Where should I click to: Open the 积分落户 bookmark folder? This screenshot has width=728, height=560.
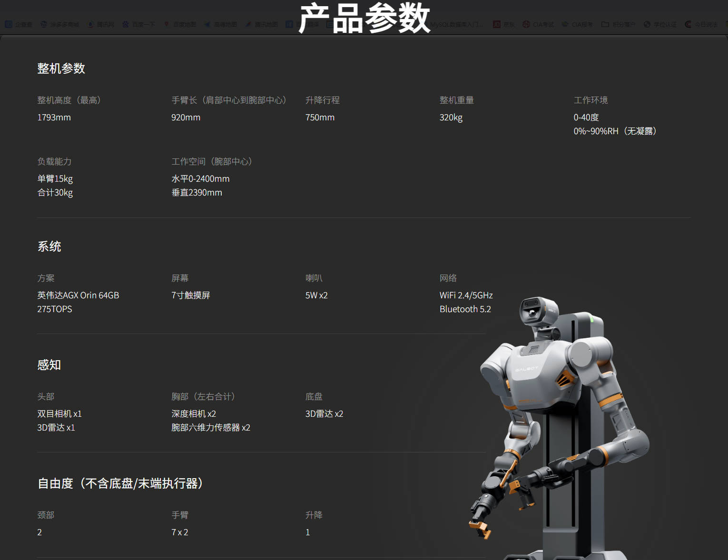click(618, 24)
